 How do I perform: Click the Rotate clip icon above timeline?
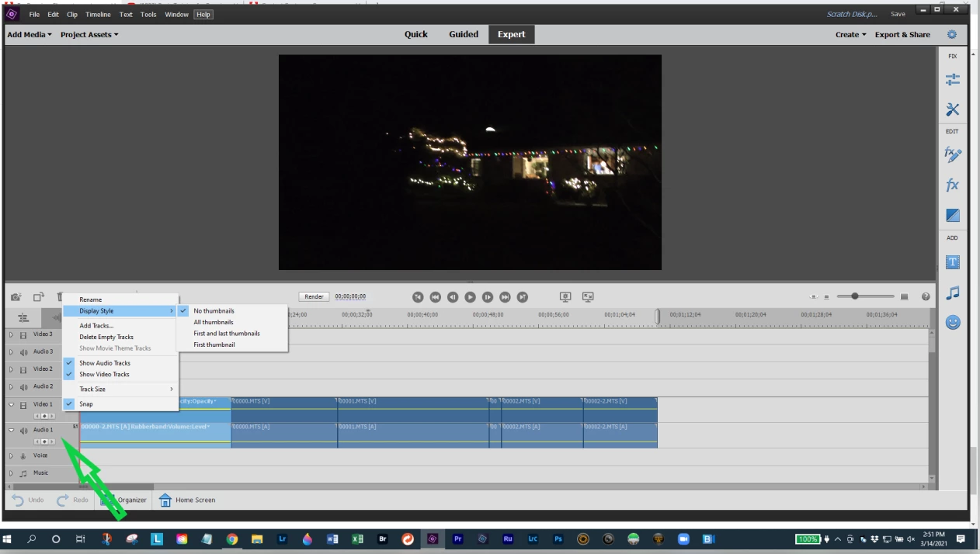(39, 297)
